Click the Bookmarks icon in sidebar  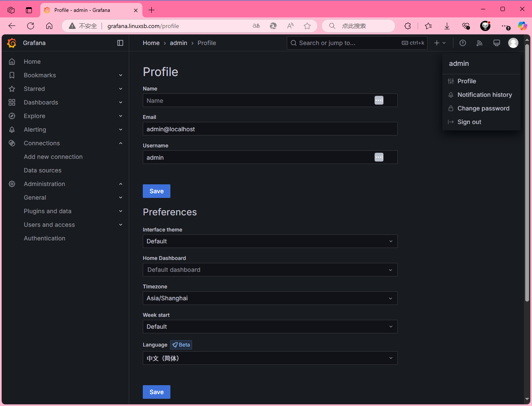tap(12, 75)
